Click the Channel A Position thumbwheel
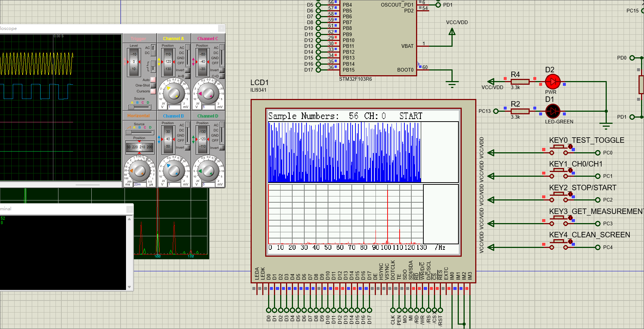This screenshot has width=644, height=329. coord(168,62)
